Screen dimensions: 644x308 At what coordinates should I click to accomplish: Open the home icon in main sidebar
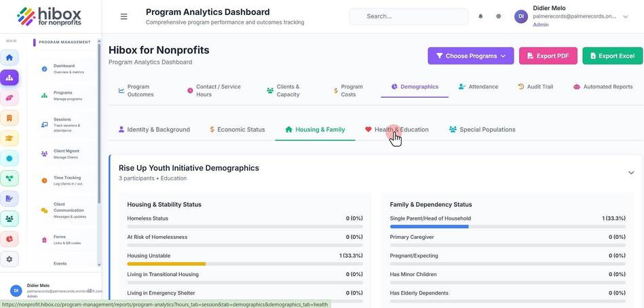point(9,58)
